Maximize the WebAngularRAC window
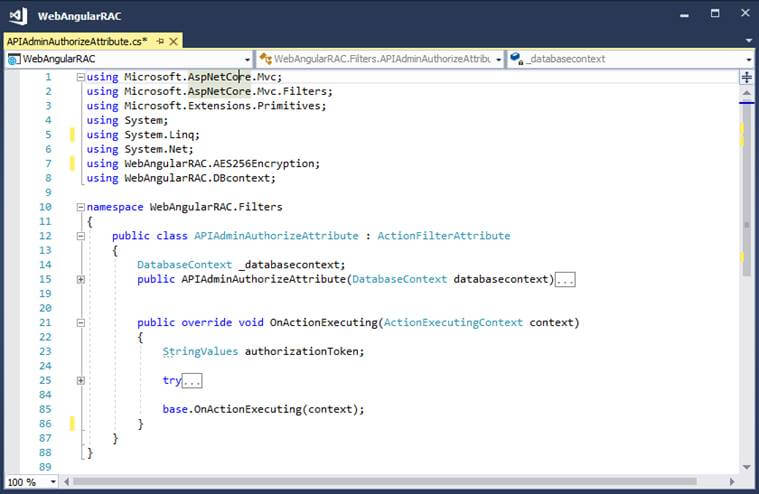This screenshot has height=494, width=759. (715, 14)
